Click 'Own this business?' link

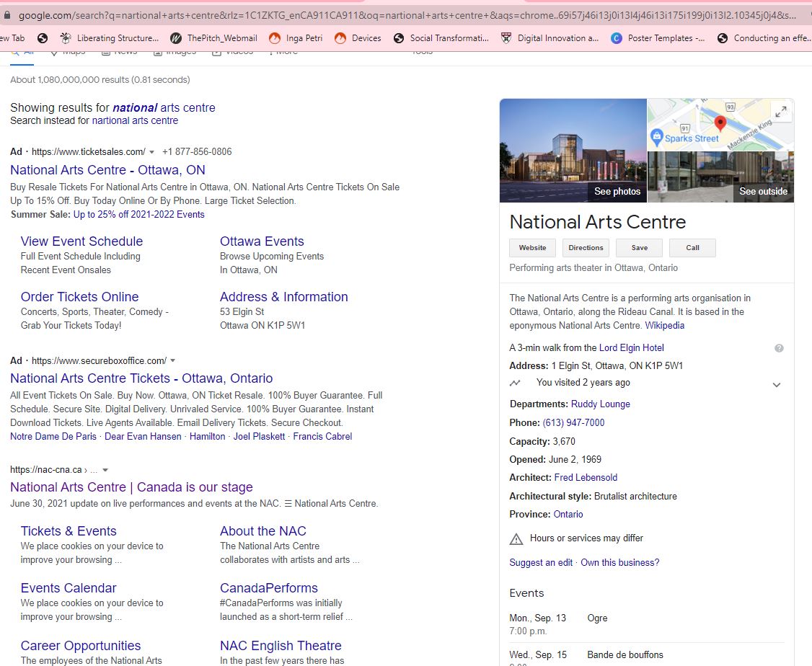coord(620,562)
